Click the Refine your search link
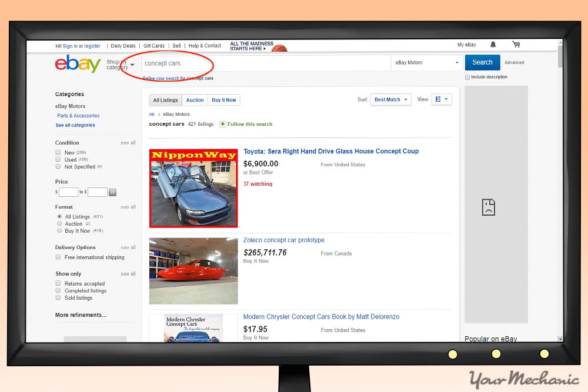This screenshot has width=588, height=392. [x=161, y=78]
